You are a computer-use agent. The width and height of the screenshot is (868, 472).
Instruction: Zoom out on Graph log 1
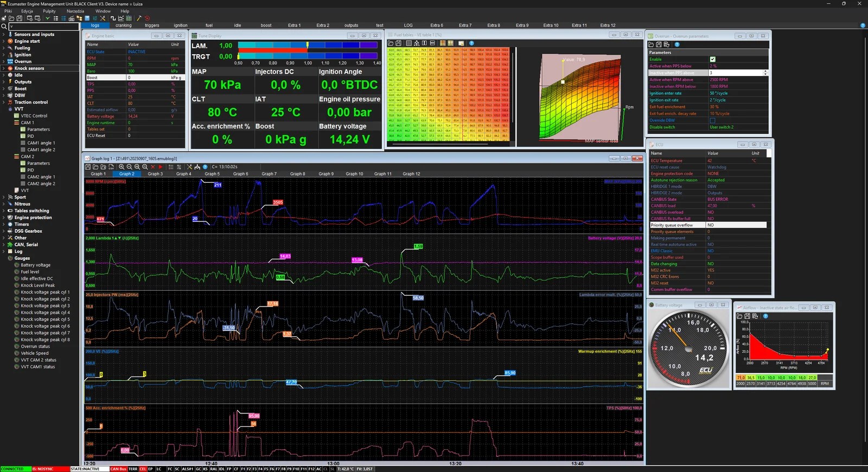click(129, 167)
